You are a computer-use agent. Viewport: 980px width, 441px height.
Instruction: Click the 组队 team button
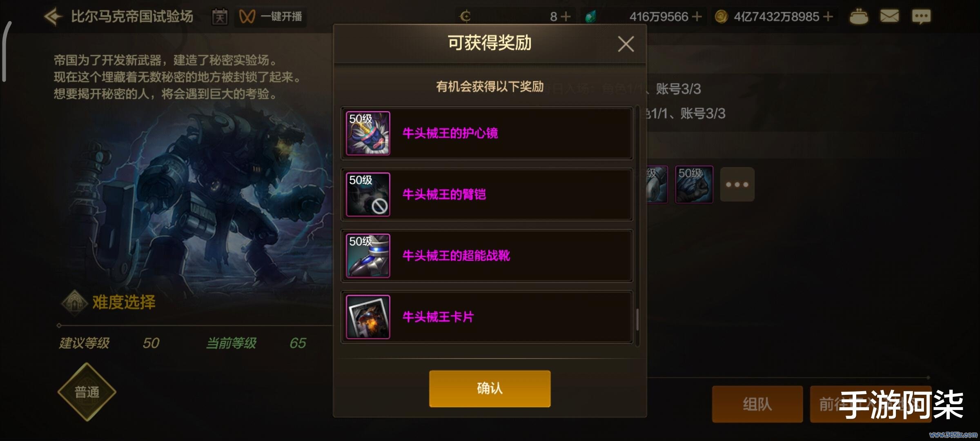point(757,404)
